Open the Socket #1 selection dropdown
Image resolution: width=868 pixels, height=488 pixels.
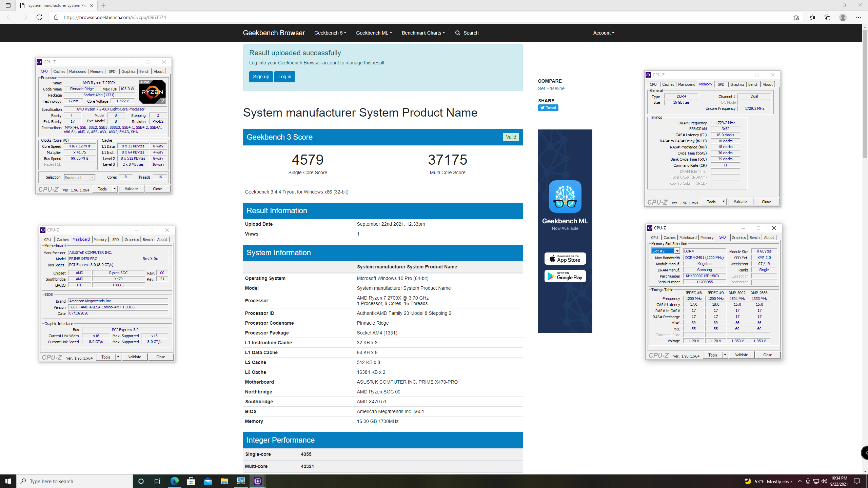pos(80,177)
